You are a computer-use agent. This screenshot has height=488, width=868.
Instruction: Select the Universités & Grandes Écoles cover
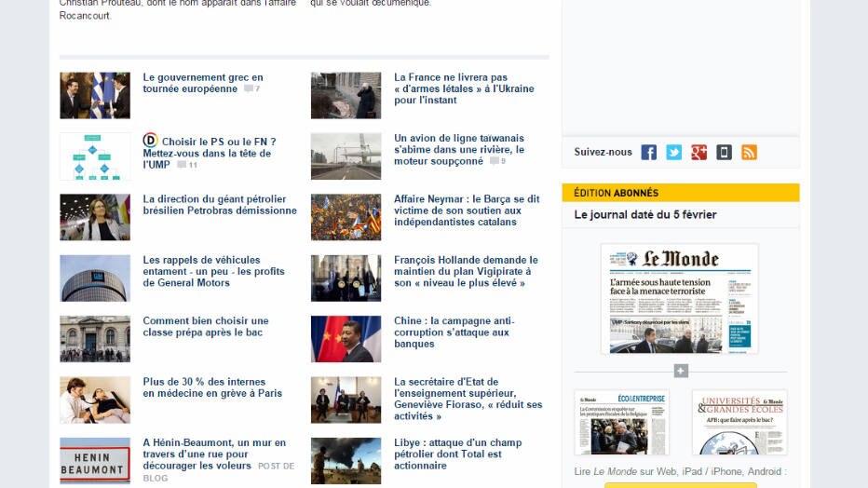tap(739, 422)
